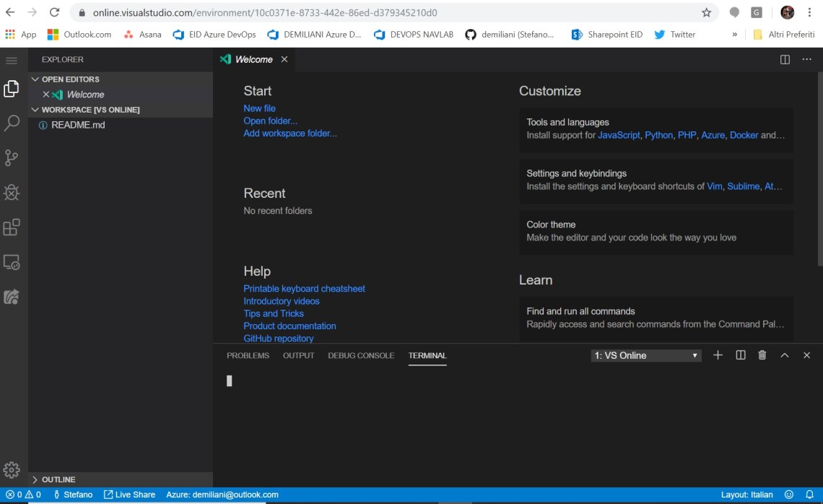Open the hamburger menu above Explorer
Screen dimensions: 823x504
11,60
